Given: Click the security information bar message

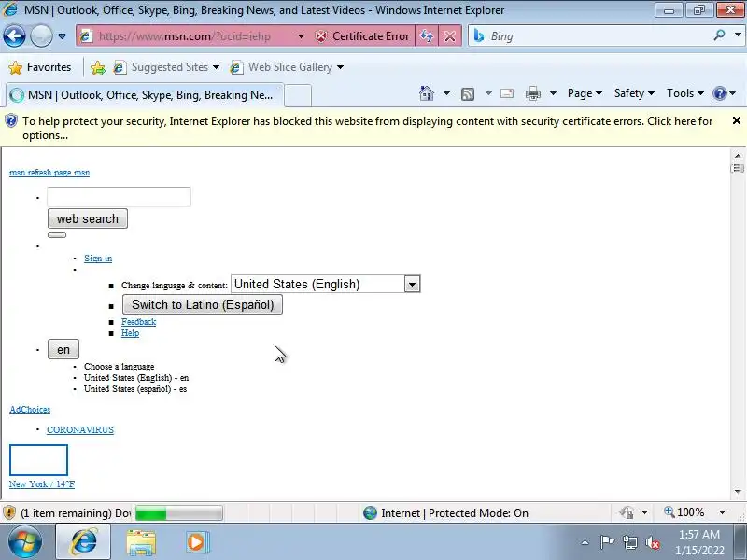Looking at the screenshot, I should click(x=367, y=128).
